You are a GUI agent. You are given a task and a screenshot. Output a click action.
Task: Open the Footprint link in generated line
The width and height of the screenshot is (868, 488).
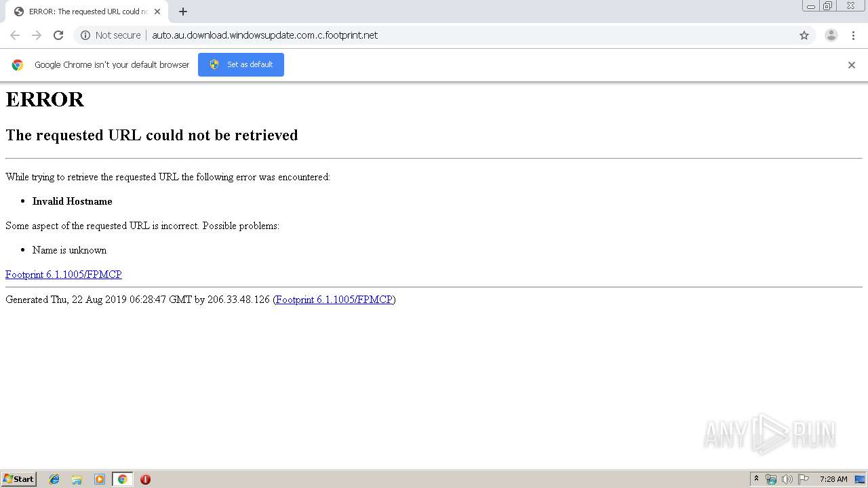click(x=334, y=300)
